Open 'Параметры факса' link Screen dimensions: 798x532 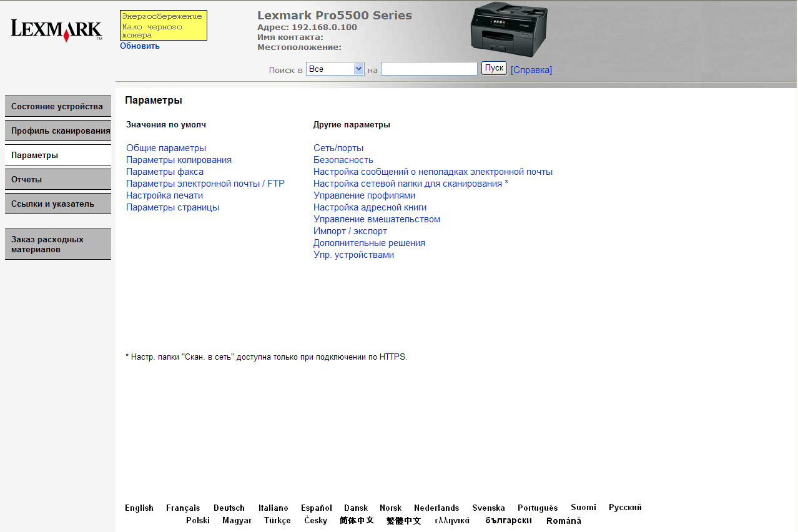(165, 172)
